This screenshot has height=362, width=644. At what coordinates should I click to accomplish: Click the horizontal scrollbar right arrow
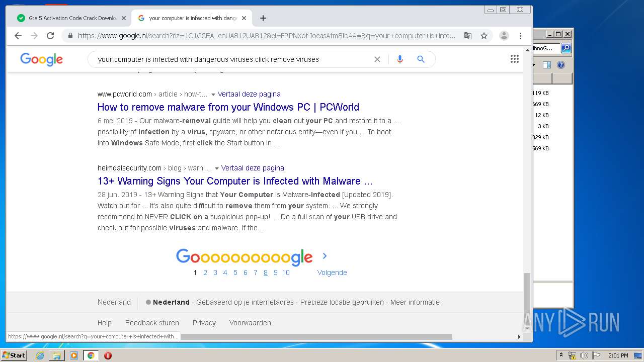tap(519, 337)
